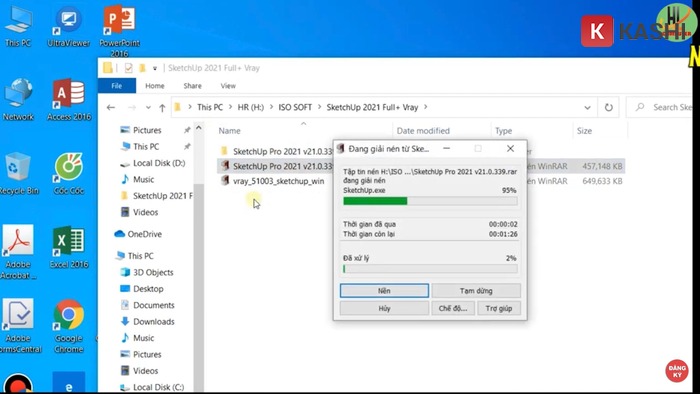Expand chevron after HR (H:) breadcrumb
Image resolution: width=700 pixels, height=394 pixels.
point(271,107)
